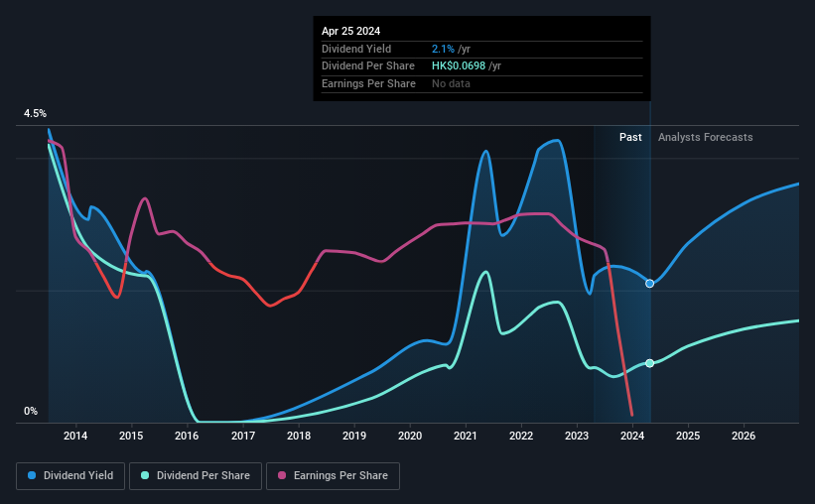Click the 2024 x-axis label
The width and height of the screenshot is (815, 504).
(x=632, y=436)
